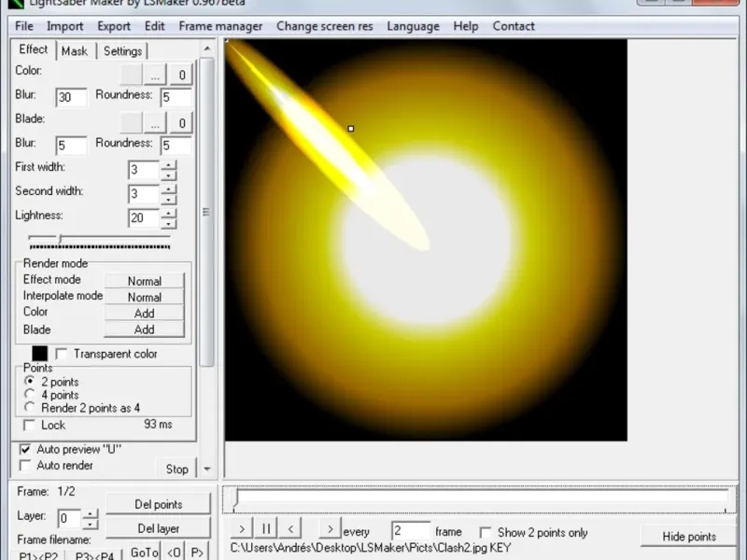Select the 4 points radio button

click(x=30, y=394)
